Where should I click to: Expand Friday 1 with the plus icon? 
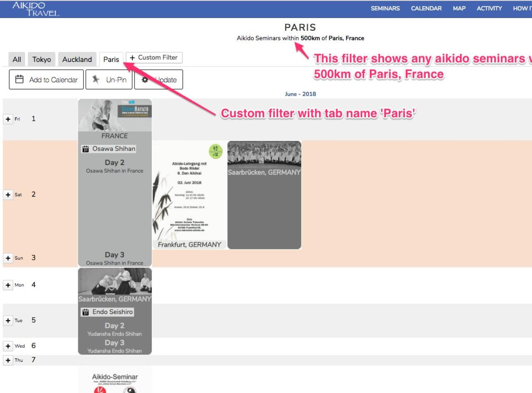(x=8, y=119)
